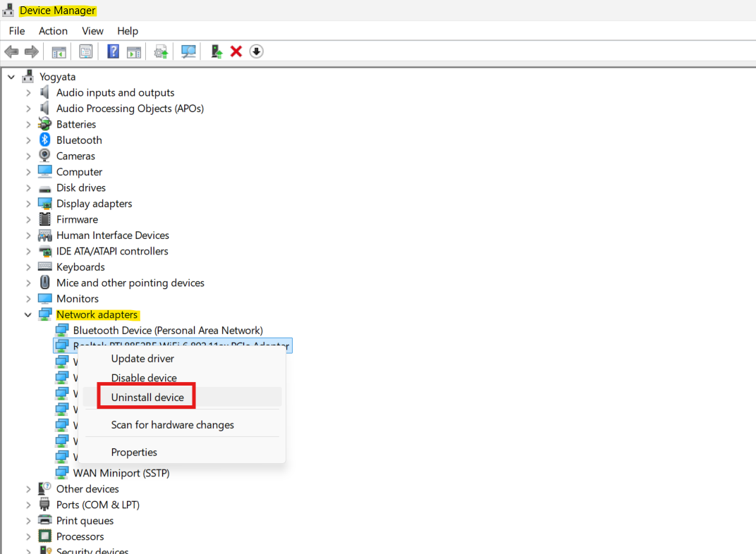Choose Disable device from context menu
Viewport: 756px width, 554px height.
(x=144, y=378)
